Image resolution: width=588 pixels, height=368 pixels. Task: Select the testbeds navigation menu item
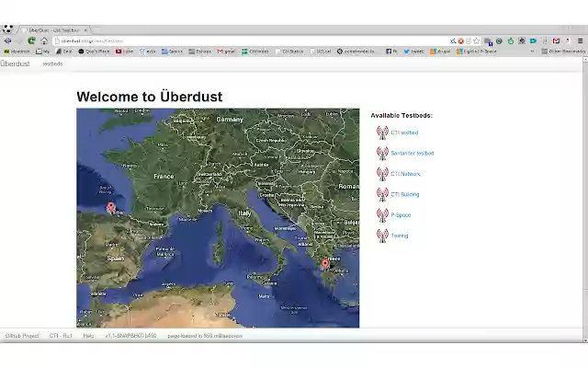pyautogui.click(x=52, y=63)
